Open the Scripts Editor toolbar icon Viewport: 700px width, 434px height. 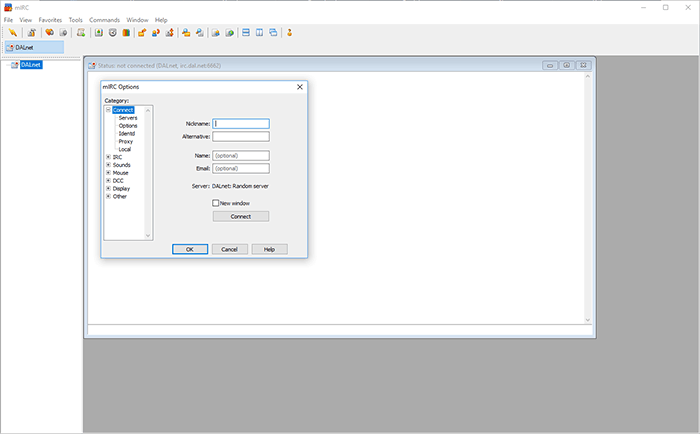click(x=81, y=33)
